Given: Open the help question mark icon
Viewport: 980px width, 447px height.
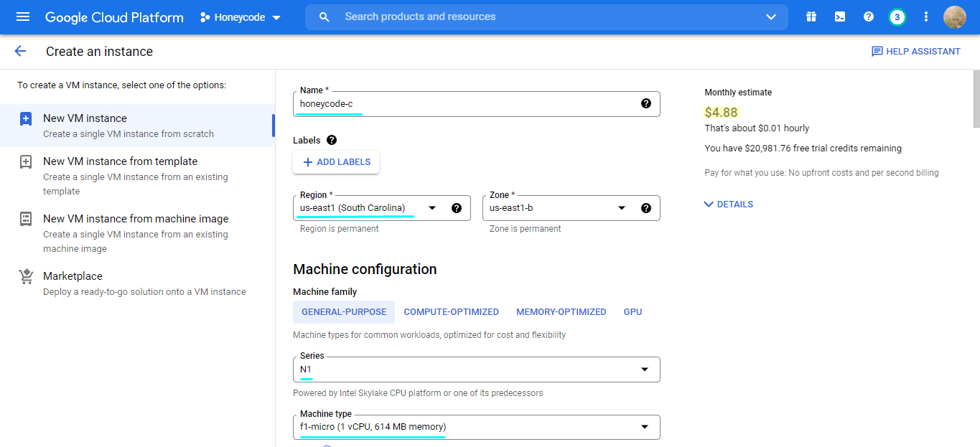Looking at the screenshot, I should 869,17.
